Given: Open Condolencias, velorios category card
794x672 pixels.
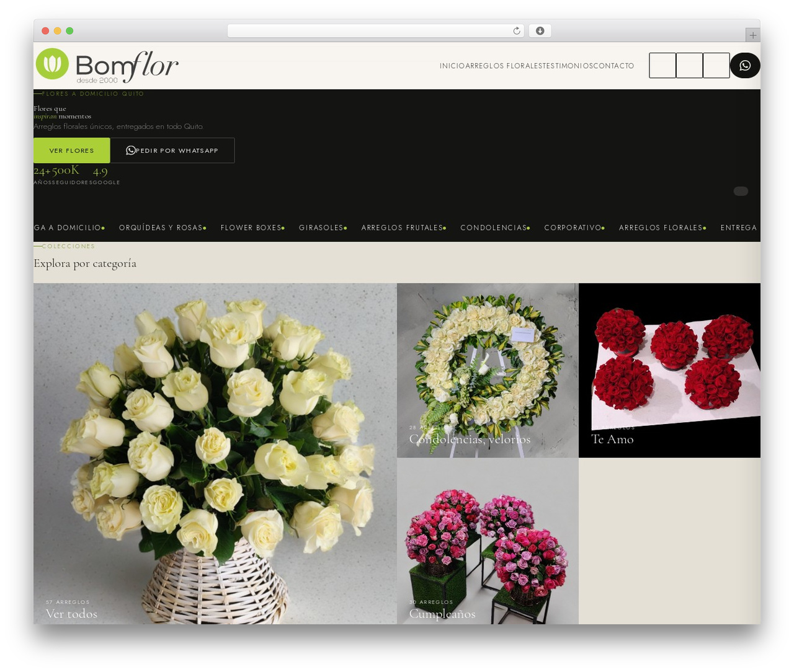Looking at the screenshot, I should pyautogui.click(x=488, y=370).
